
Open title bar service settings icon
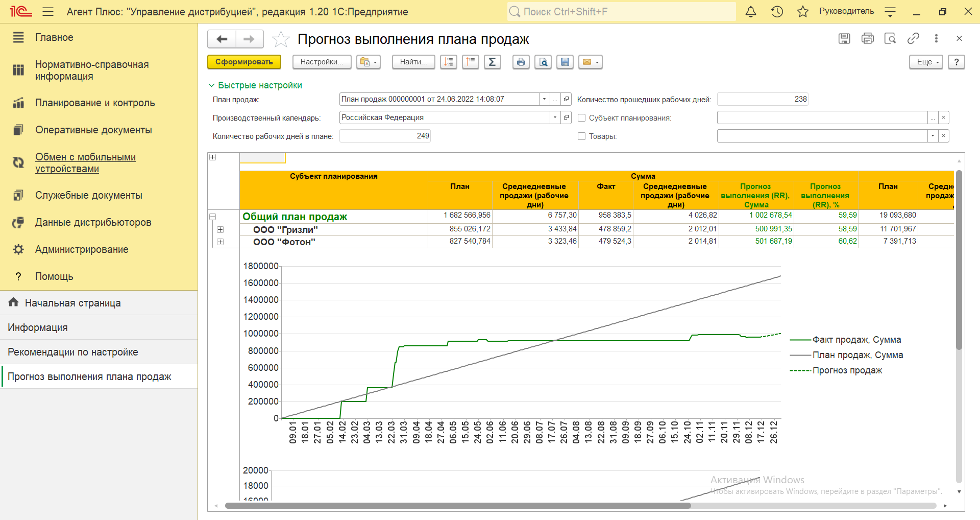click(x=890, y=12)
